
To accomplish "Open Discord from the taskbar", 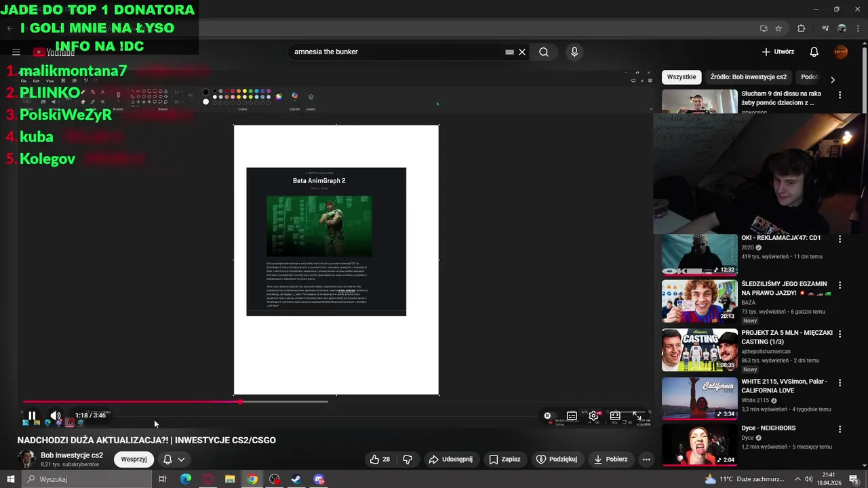I will coord(319,479).
